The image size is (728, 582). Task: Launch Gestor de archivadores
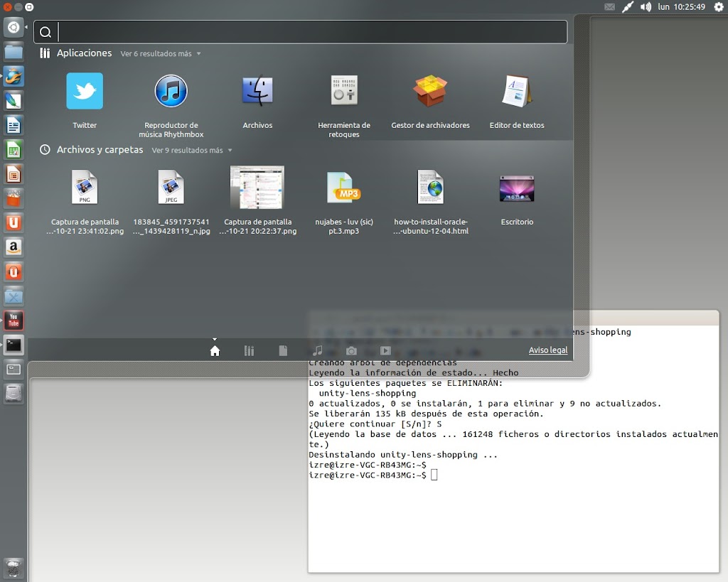tap(430, 92)
